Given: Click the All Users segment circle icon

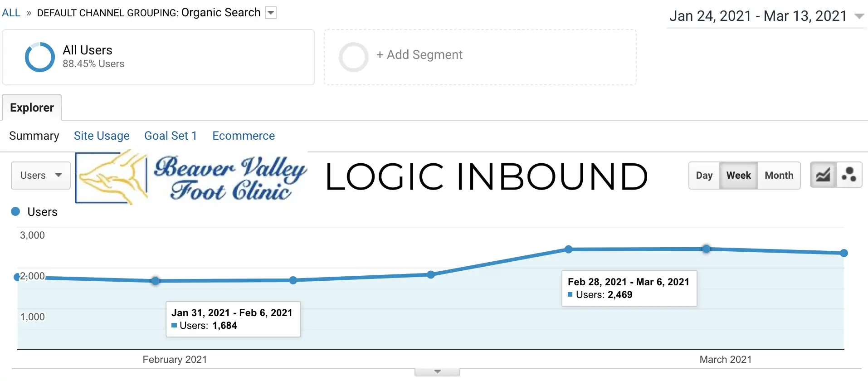Looking at the screenshot, I should [x=40, y=57].
